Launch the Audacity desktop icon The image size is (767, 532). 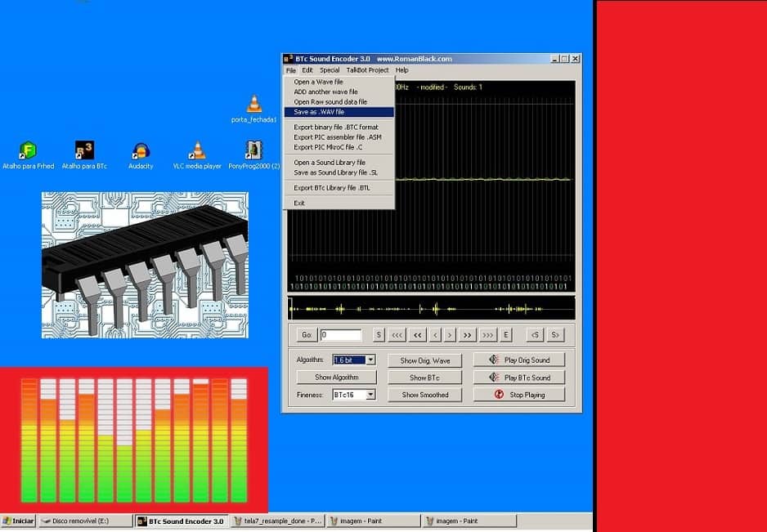click(x=141, y=150)
